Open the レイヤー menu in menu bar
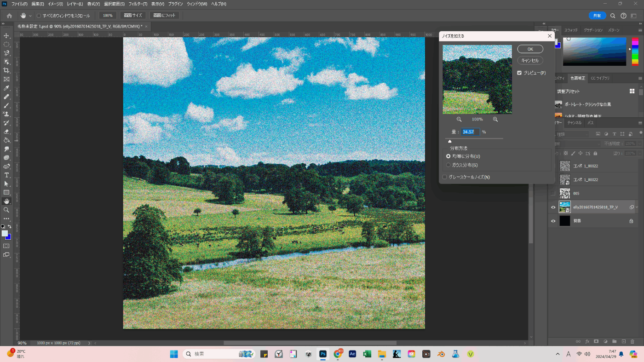Screen dimensions: 644x362 pos(75,4)
